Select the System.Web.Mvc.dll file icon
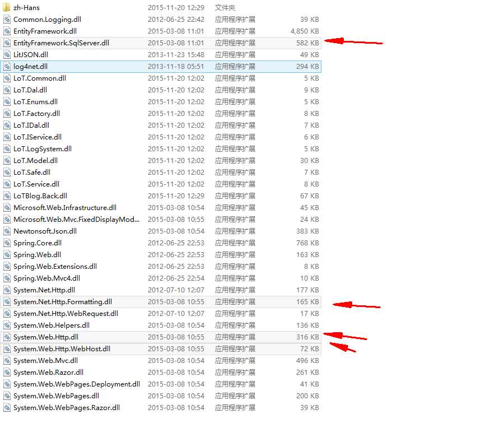The height and width of the screenshot is (442, 504). point(7,361)
